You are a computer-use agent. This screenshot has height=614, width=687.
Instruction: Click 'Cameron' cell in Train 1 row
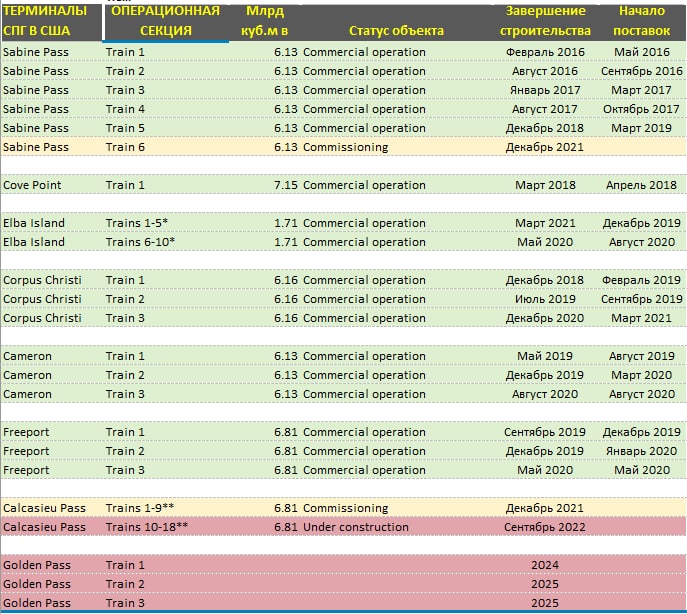(x=27, y=356)
